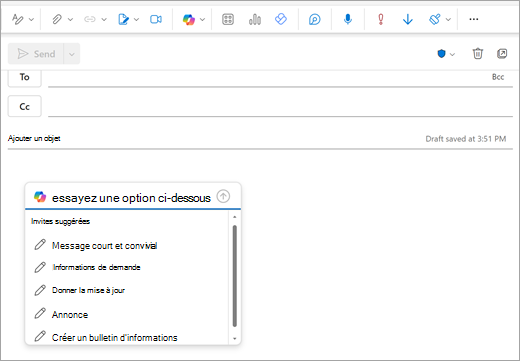Click the format painter brush icon

[x=435, y=19]
